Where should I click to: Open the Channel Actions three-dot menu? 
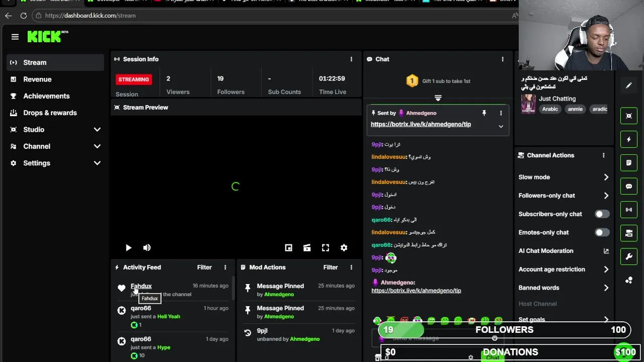pos(603,155)
